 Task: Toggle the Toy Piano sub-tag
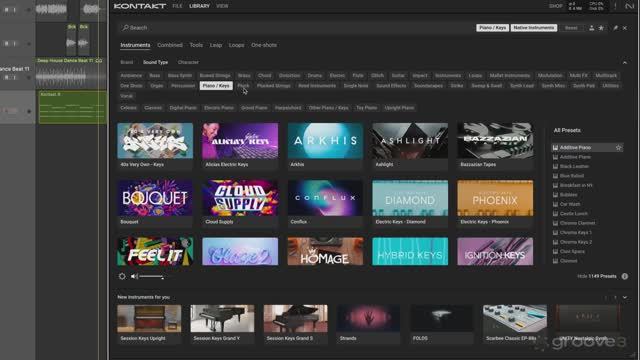click(367, 108)
